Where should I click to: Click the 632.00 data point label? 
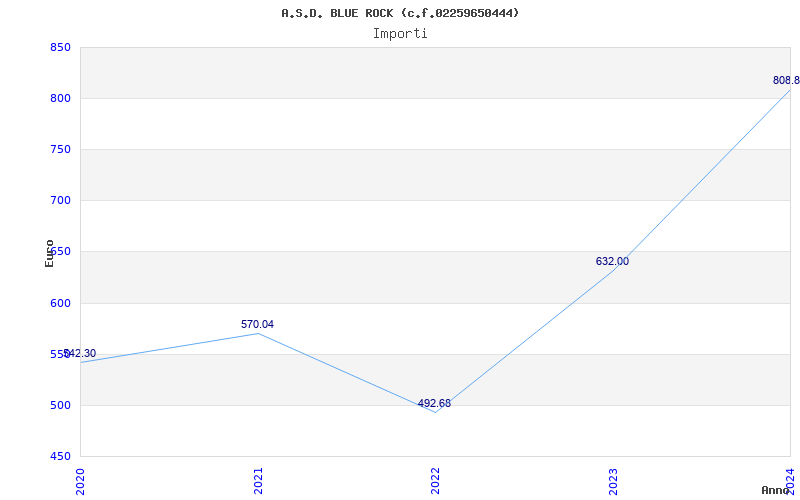click(612, 261)
